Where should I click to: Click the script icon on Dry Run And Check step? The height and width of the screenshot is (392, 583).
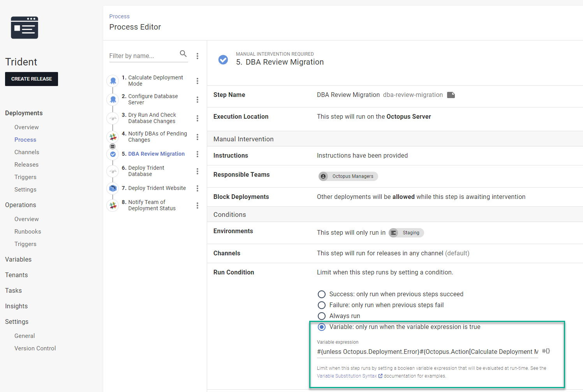point(113,118)
